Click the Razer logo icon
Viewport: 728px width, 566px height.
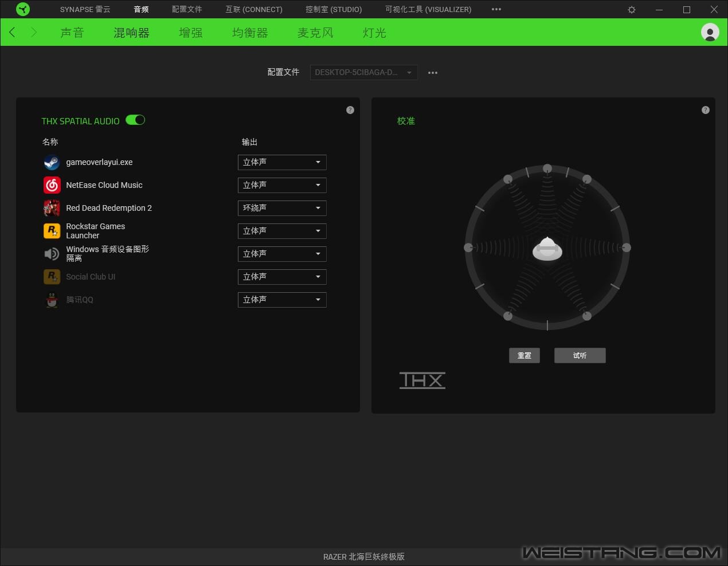[23, 9]
